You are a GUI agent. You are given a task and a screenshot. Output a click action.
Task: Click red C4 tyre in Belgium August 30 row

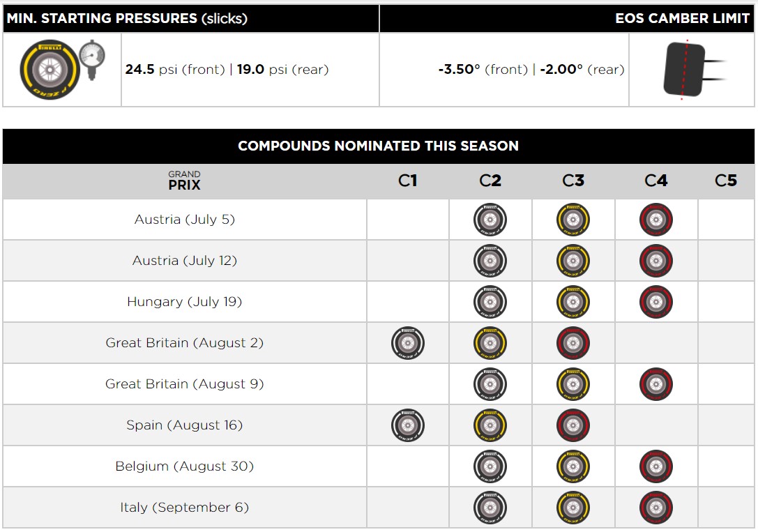coord(656,466)
